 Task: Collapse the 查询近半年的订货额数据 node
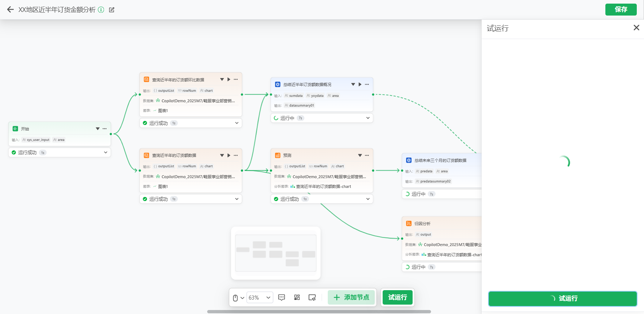coord(222,155)
